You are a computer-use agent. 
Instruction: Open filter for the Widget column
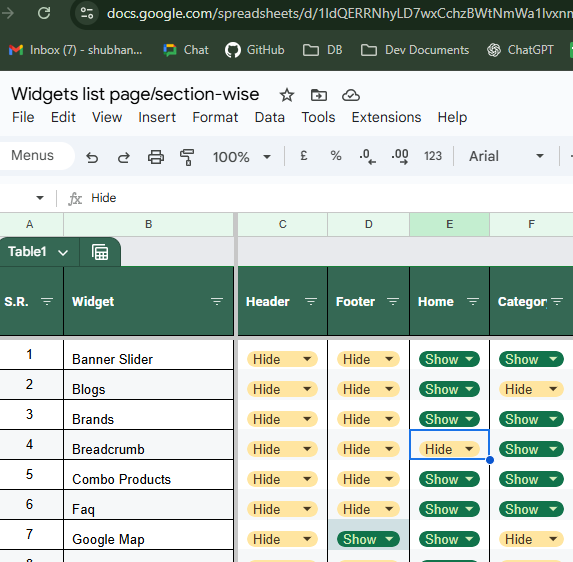(x=217, y=301)
